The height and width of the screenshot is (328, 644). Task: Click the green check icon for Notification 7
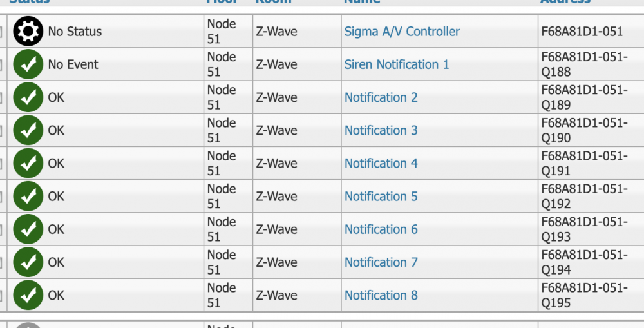click(28, 262)
